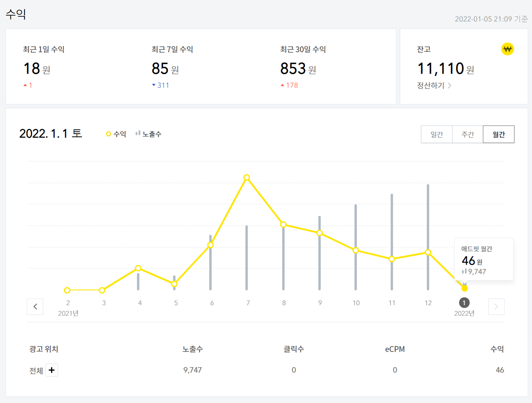Click the 최근 30일 수익 value 853
Image resolution: width=532 pixels, height=403 pixels.
pos(293,69)
